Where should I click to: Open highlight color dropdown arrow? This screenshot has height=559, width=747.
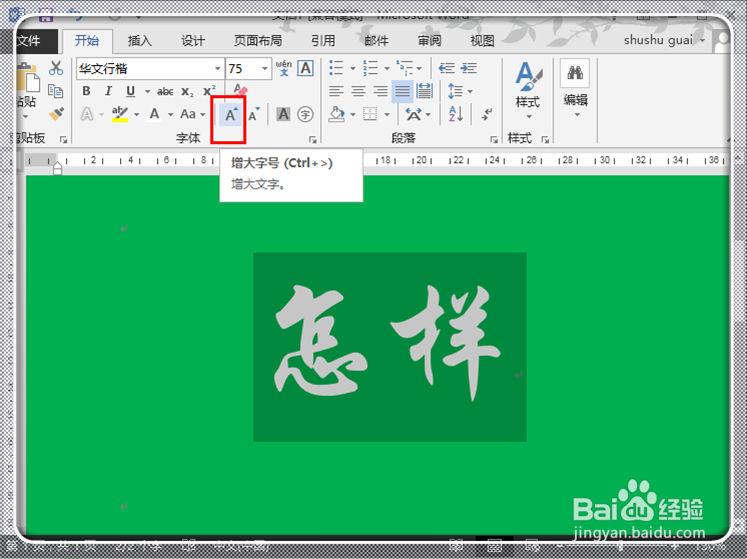coord(137,114)
